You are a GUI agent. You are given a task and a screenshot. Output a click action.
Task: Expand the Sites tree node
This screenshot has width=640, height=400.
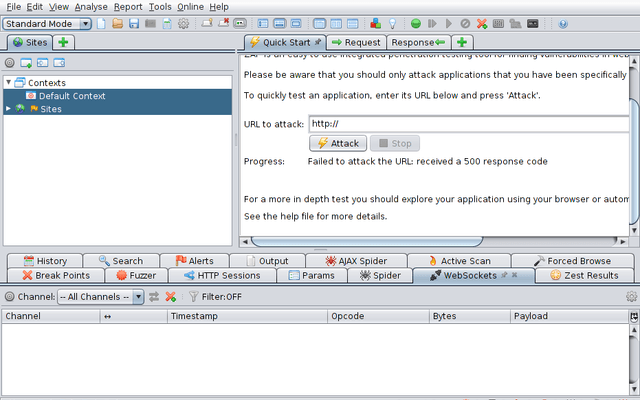(8, 109)
